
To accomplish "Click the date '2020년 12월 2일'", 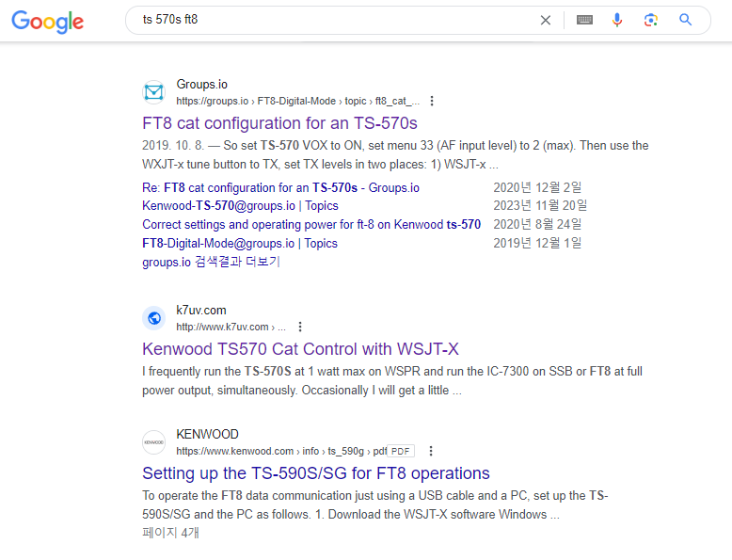I will [537, 187].
